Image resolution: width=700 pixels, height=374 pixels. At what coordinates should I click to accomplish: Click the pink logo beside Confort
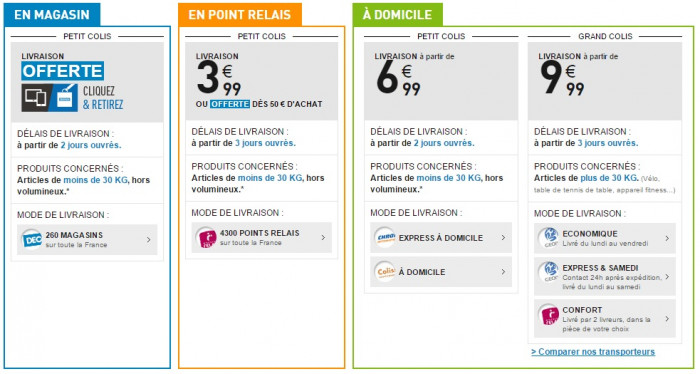tap(549, 315)
